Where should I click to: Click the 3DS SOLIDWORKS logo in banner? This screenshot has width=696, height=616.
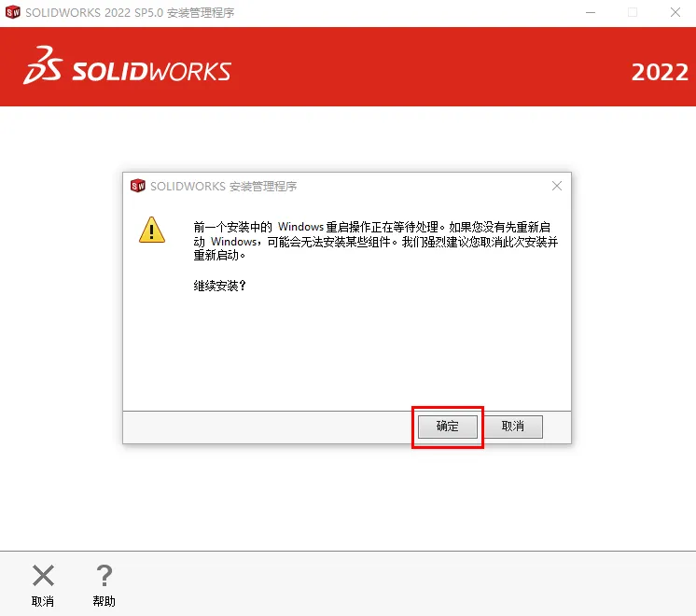pos(127,65)
